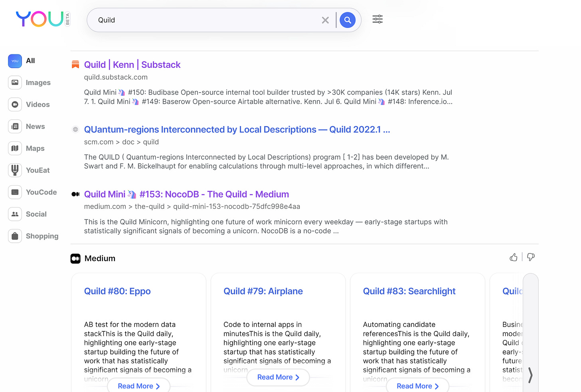
Task: Open the Images icon in sidebar
Action: point(15,83)
